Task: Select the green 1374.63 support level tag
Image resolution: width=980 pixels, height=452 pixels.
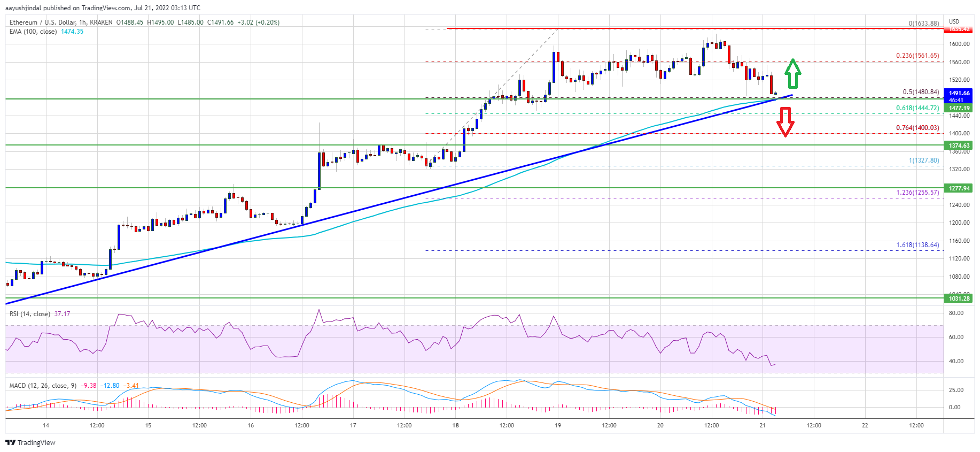Action: 959,145
